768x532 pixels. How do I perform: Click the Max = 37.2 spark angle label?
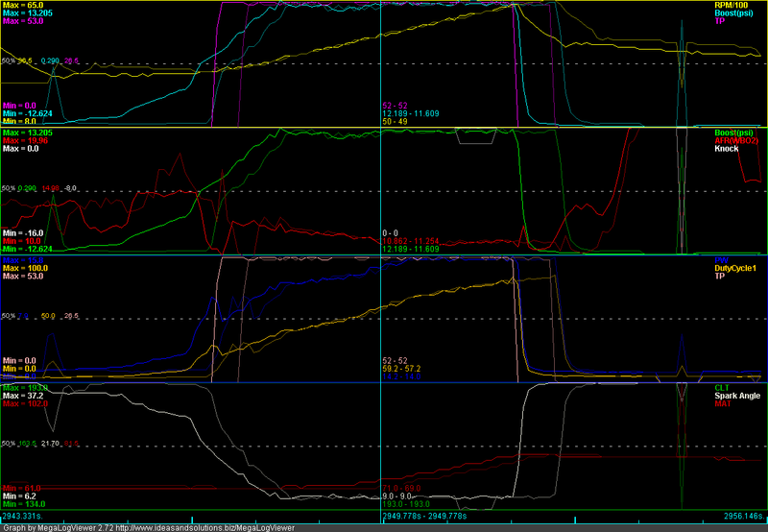[x=23, y=396]
